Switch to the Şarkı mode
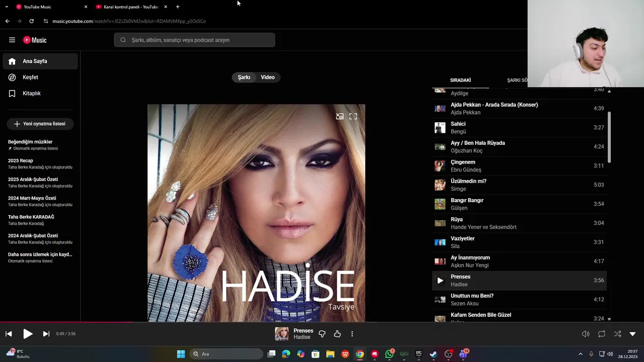 244,77
